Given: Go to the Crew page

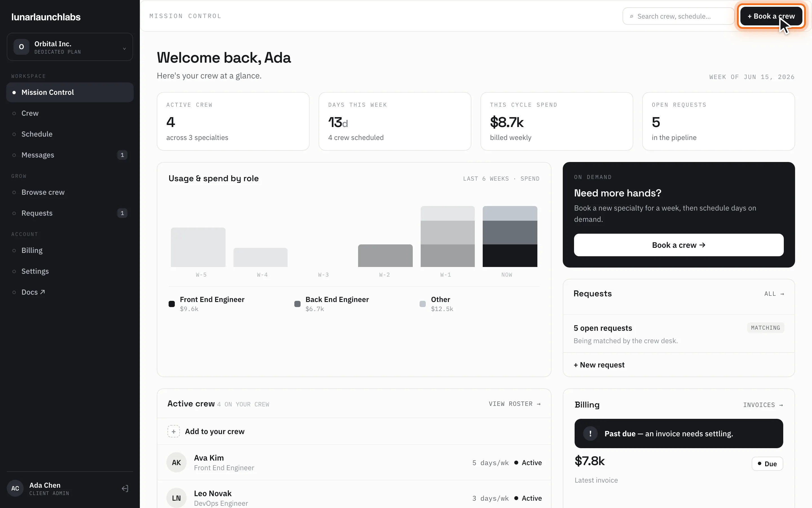Looking at the screenshot, I should tap(70, 113).
